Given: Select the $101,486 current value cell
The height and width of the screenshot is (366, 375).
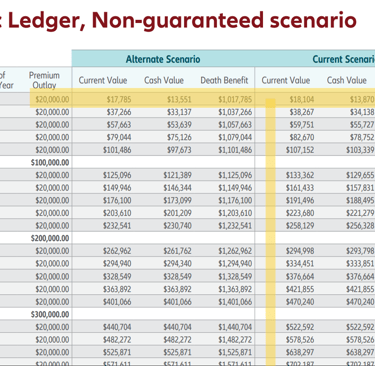Looking at the screenshot, I should pos(117,150).
